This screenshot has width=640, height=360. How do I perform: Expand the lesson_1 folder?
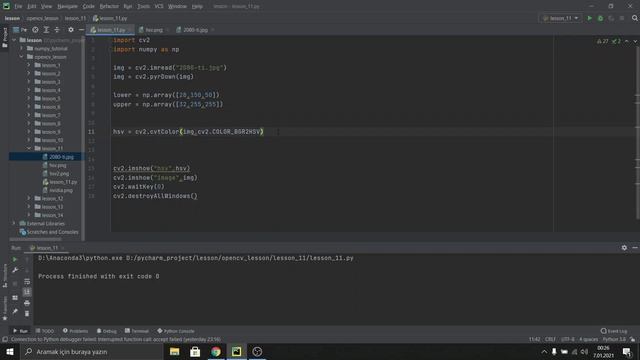(29, 65)
